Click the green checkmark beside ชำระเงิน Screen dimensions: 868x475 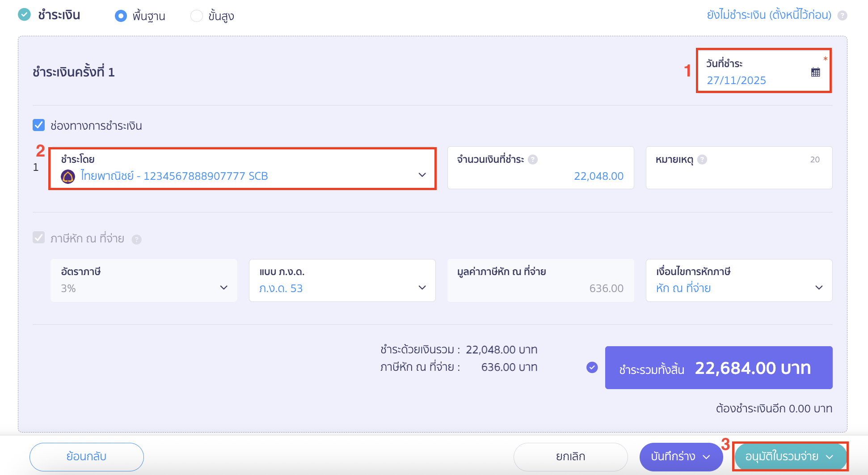25,14
